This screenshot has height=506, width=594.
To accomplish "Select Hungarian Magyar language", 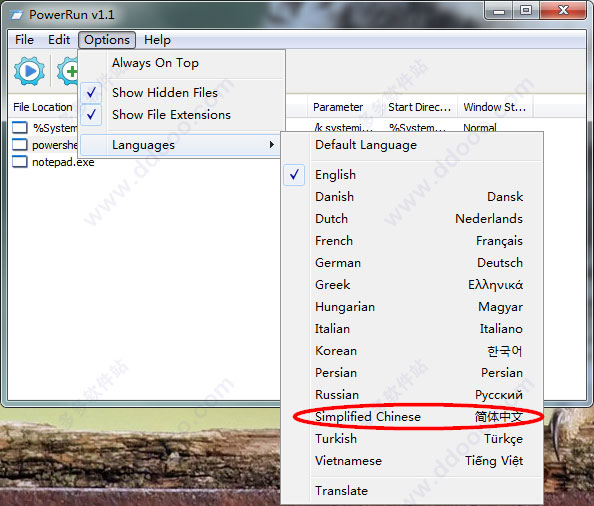I will click(x=412, y=307).
